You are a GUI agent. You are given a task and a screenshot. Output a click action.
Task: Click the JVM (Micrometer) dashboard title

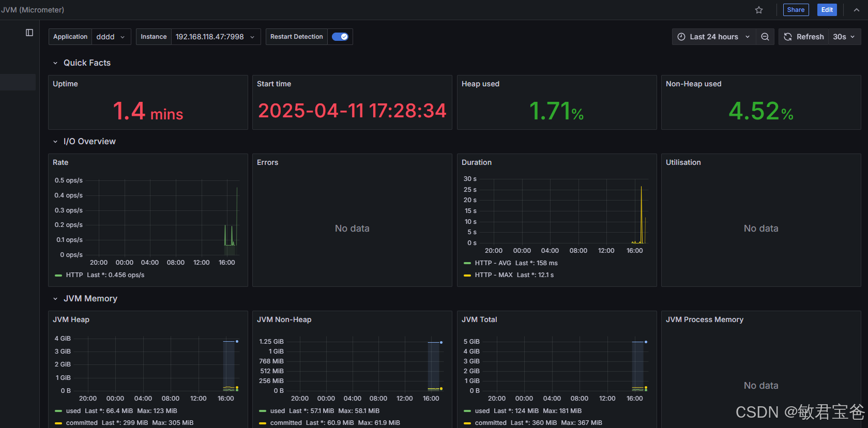pyautogui.click(x=33, y=10)
